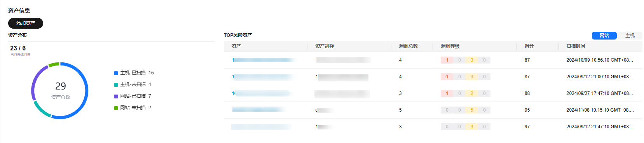Click yellow badge showing 2 in third row
The height and width of the screenshot is (143, 644).
472,93
